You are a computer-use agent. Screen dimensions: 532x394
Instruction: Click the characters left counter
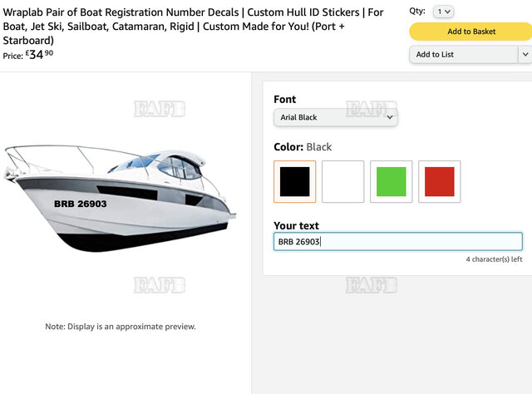point(494,259)
